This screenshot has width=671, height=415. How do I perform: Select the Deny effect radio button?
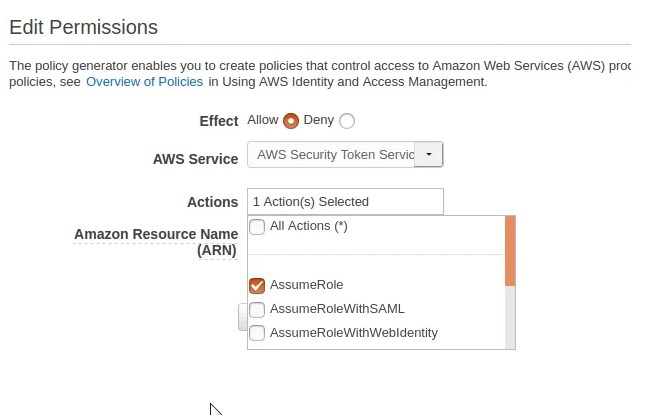[x=347, y=121]
